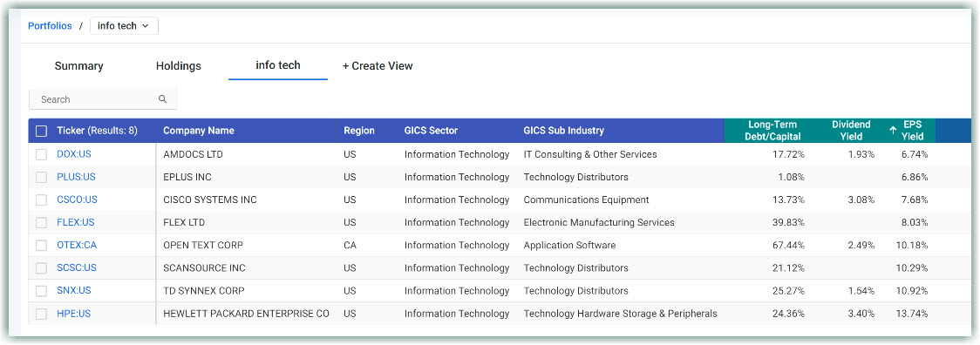Viewport: 980px width, 345px height.
Task: Click + Create View tab
Action: pos(378,65)
